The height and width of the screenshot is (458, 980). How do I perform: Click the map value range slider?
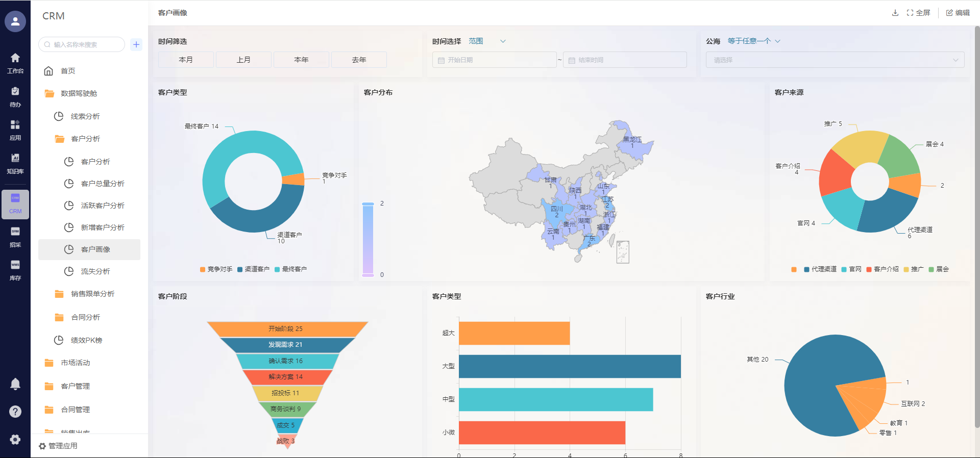(368, 239)
